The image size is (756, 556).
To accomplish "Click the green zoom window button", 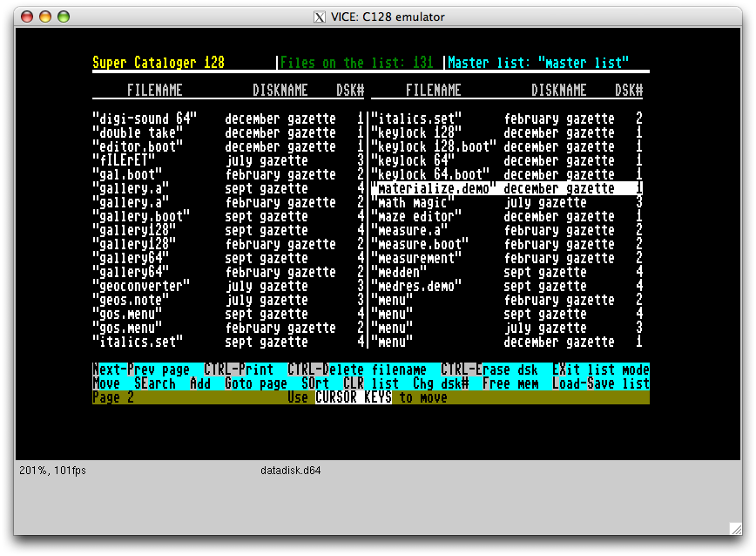I will point(64,17).
